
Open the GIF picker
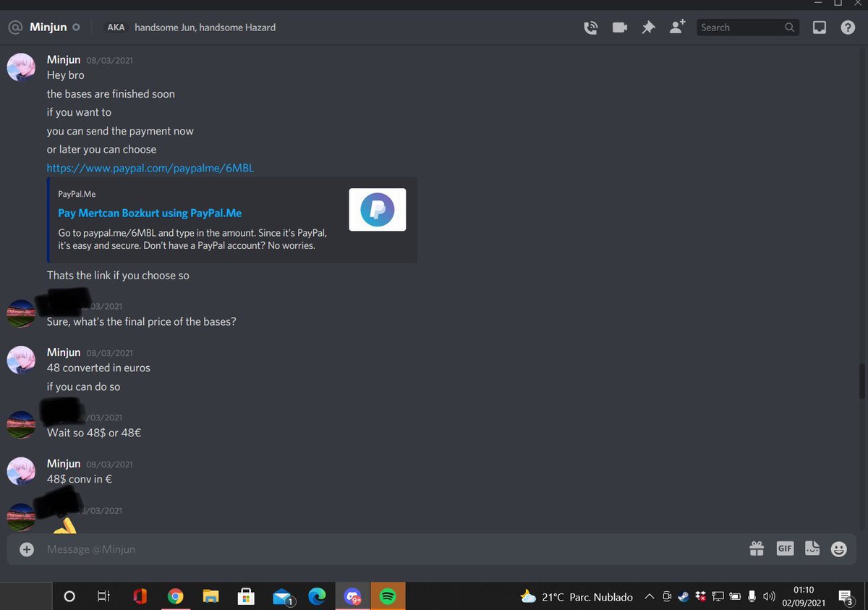point(785,548)
